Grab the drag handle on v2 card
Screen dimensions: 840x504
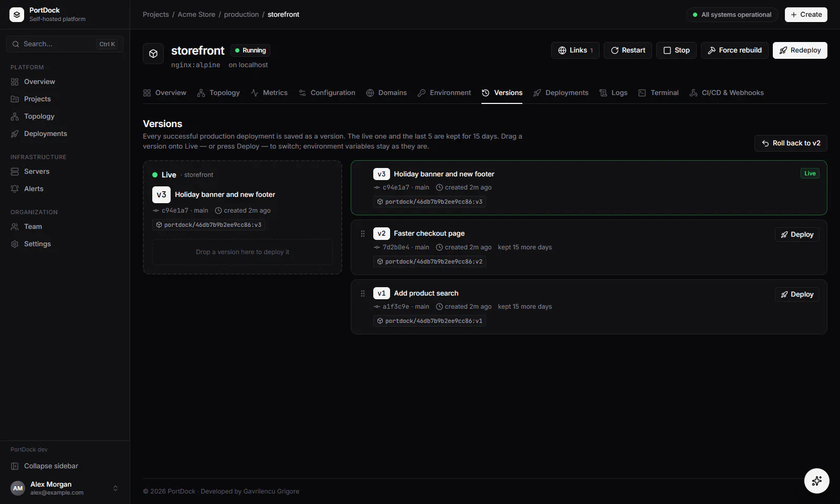(363, 234)
